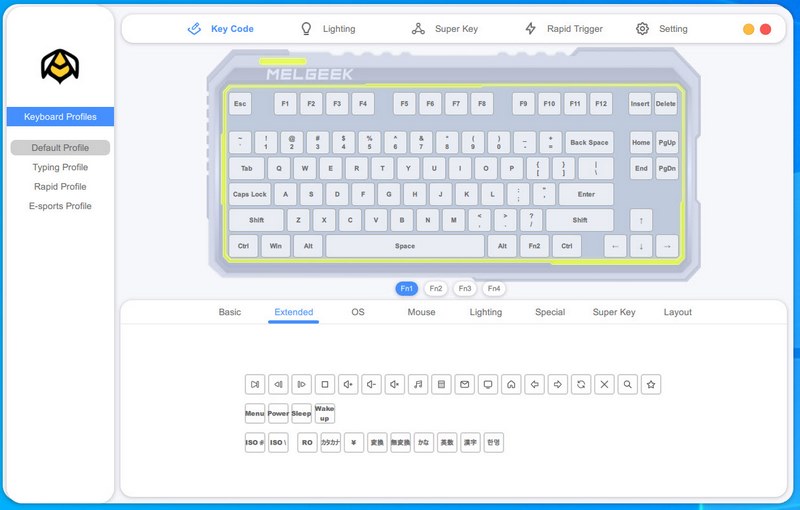Click the MelGeek bee logo
The image size is (800, 510).
[x=60, y=66]
